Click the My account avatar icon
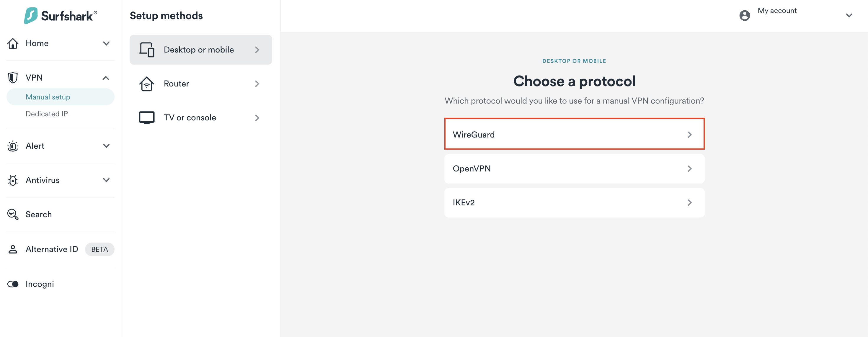The image size is (868, 337). [x=744, y=15]
